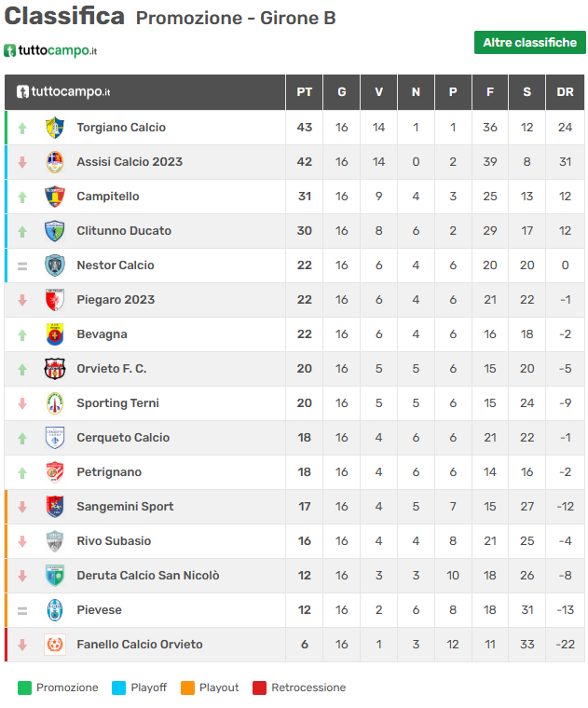Click the tuttocampo.it logo in table header
Screen dimensions: 588x708
63,92
